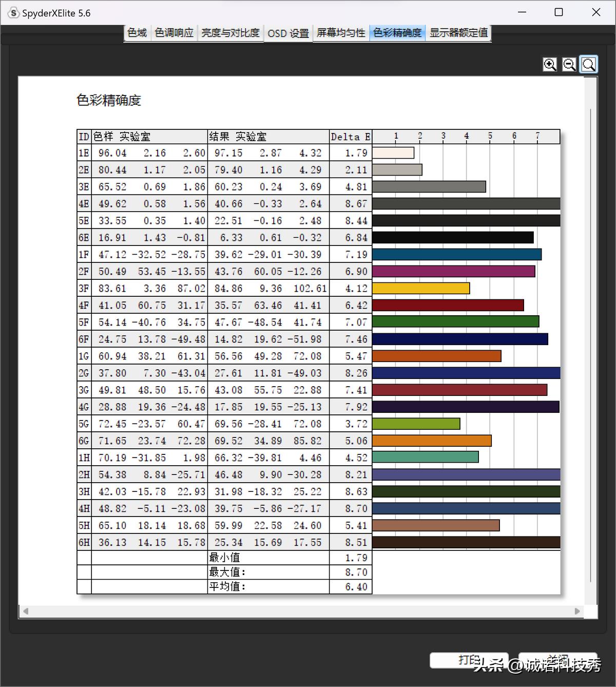Open the OSD 设置 tab

click(x=288, y=33)
